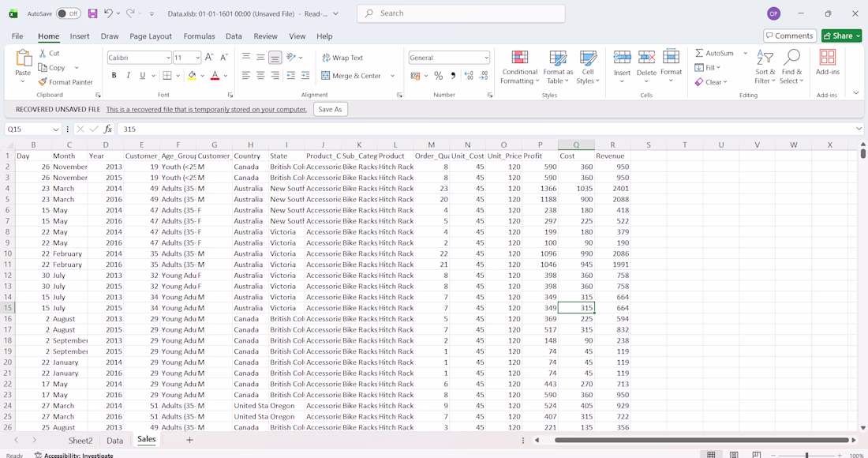The image size is (868, 458).
Task: Click the Insert Function fx icon
Action: pyautogui.click(x=108, y=130)
